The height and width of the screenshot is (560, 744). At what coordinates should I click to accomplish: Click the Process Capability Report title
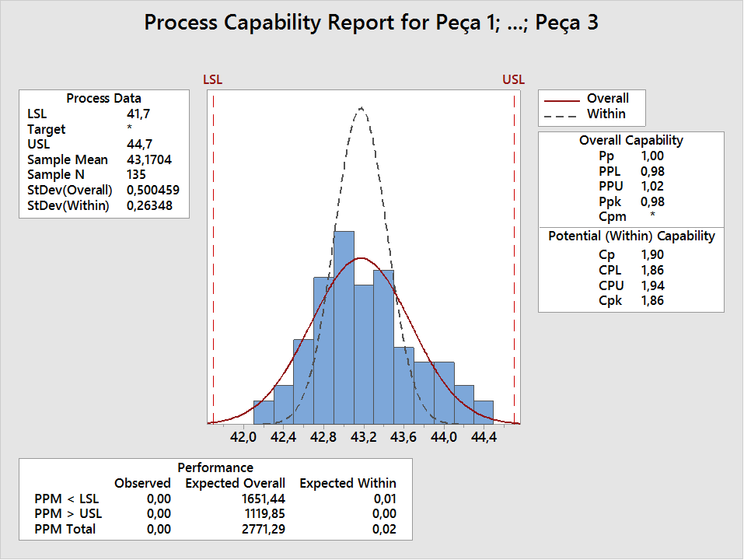[371, 23]
